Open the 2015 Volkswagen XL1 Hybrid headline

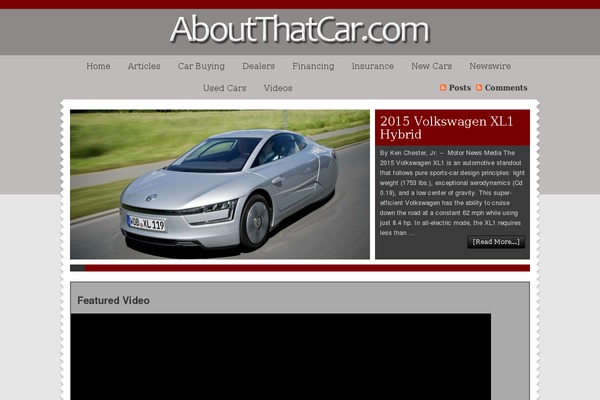pyautogui.click(x=447, y=128)
